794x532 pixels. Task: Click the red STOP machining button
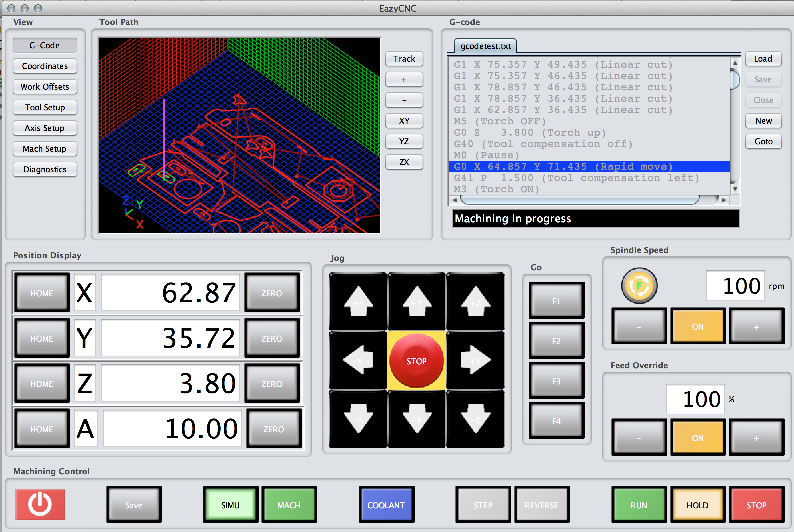(x=756, y=505)
